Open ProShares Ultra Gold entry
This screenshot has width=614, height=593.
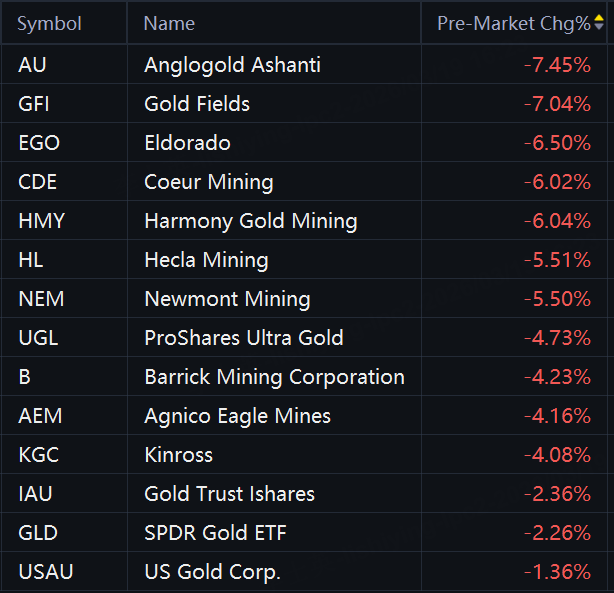tap(243, 338)
